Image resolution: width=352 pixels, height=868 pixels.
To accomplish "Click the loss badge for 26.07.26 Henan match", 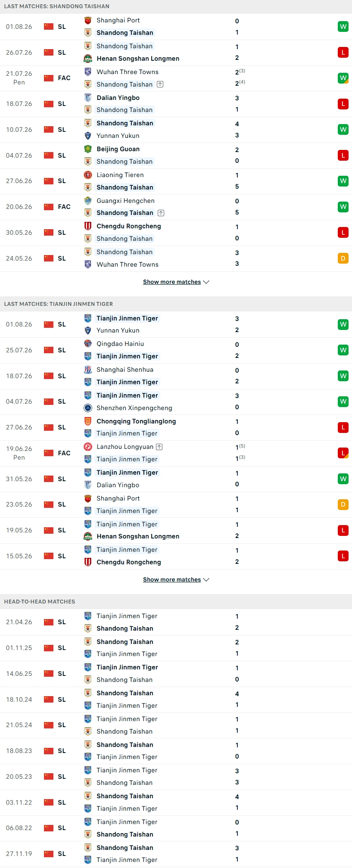I will tap(343, 53).
